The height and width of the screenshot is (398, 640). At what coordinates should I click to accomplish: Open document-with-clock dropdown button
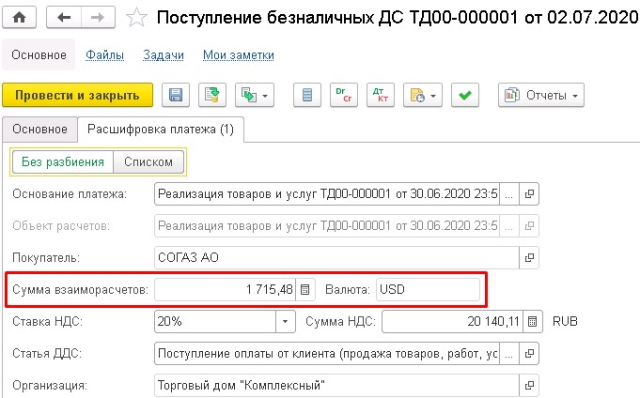point(422,95)
